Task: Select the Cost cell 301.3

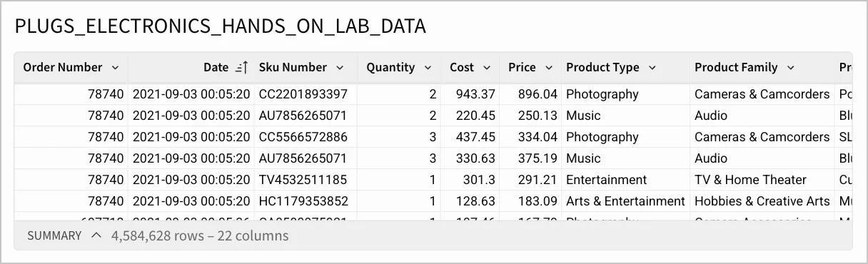Action: pos(470,180)
